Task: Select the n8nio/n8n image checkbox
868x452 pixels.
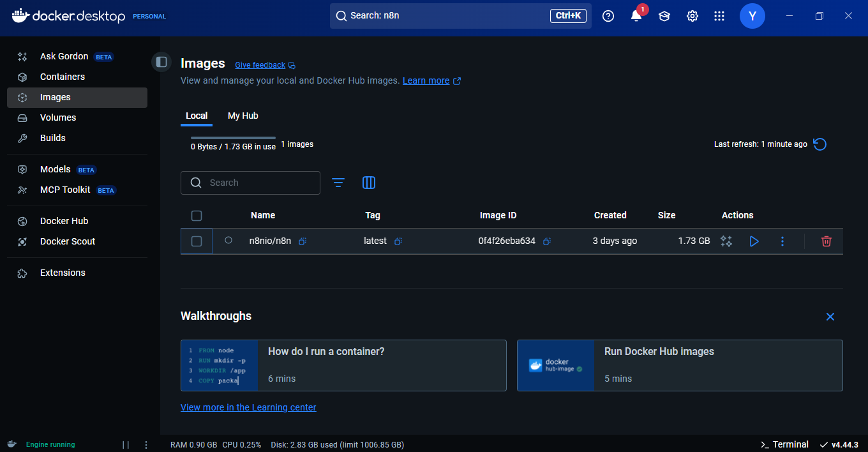Action: (x=197, y=241)
